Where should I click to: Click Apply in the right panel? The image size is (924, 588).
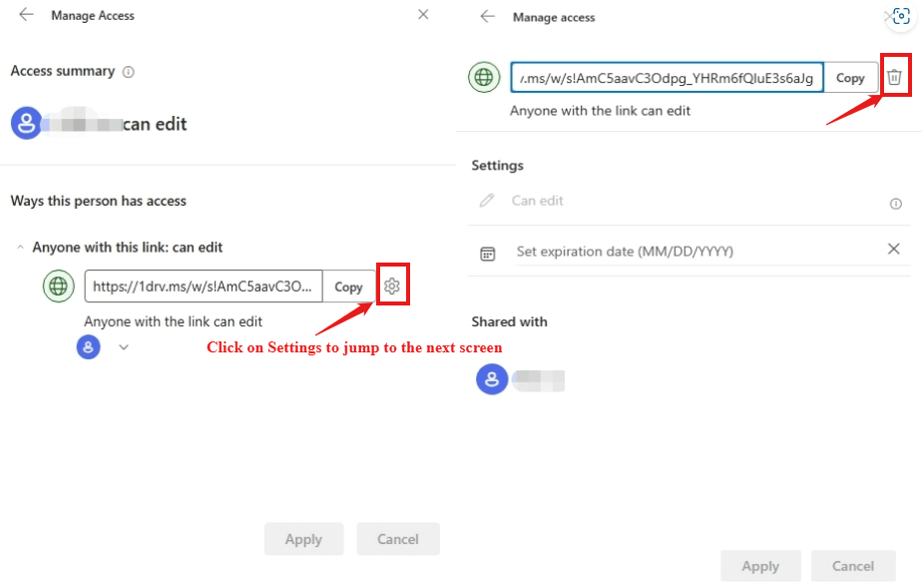tap(760, 566)
